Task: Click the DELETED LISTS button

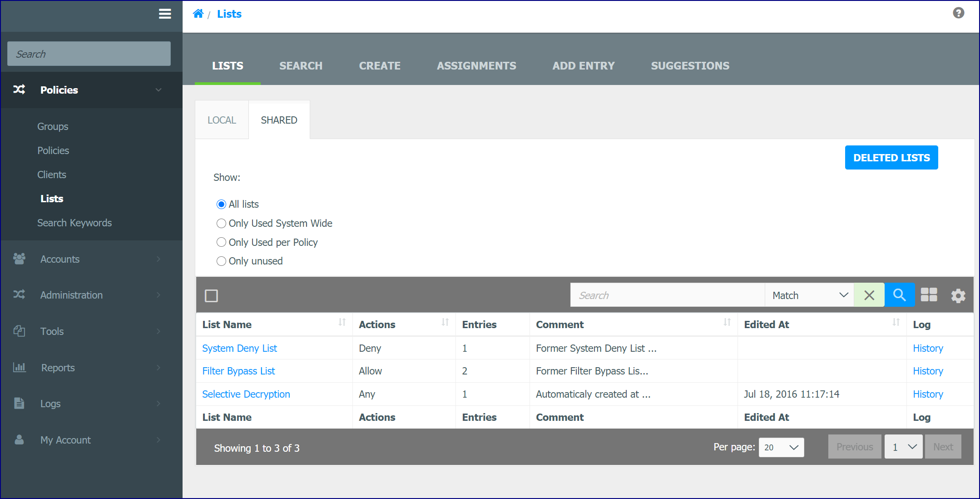Action: point(891,158)
